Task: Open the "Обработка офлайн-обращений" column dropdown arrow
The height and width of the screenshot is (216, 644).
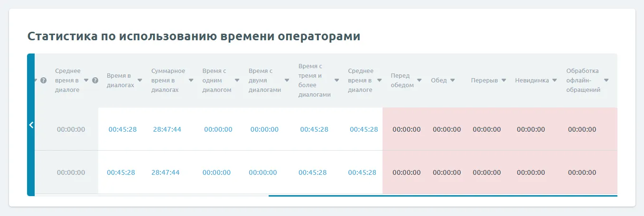Action: point(606,81)
